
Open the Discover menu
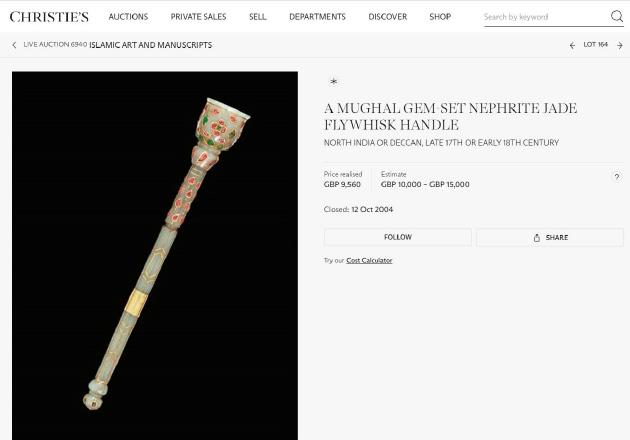coord(388,17)
